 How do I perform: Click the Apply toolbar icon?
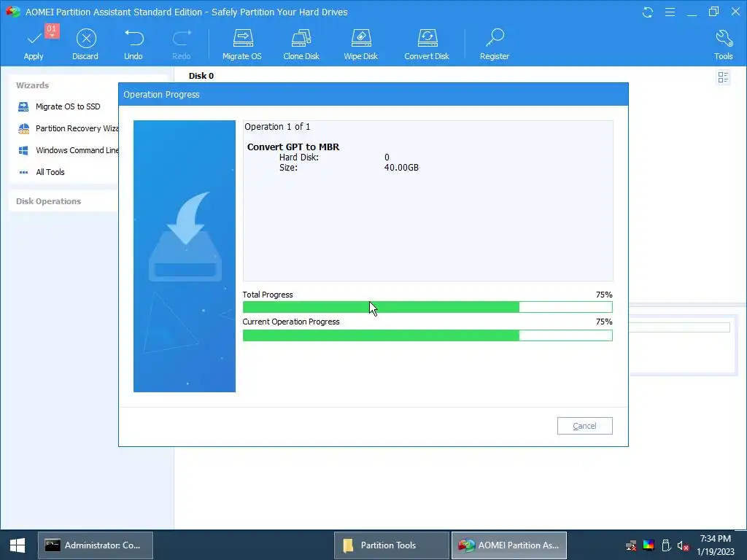tap(34, 39)
